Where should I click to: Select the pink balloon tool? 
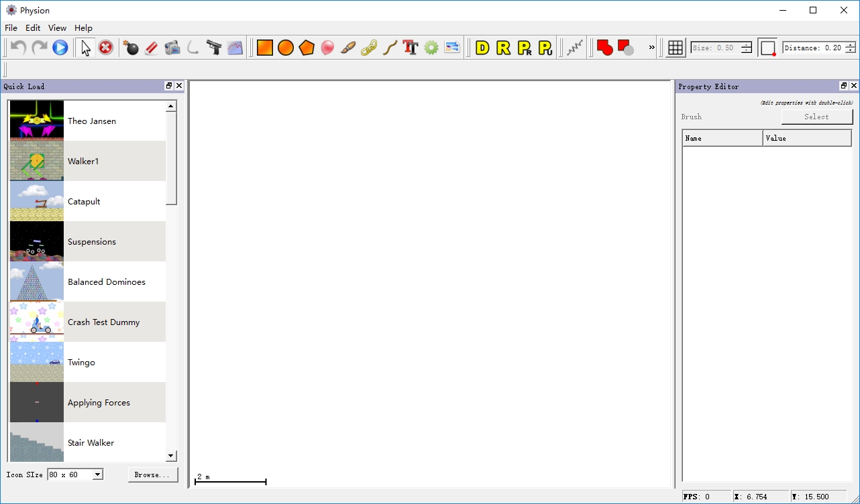(x=327, y=48)
